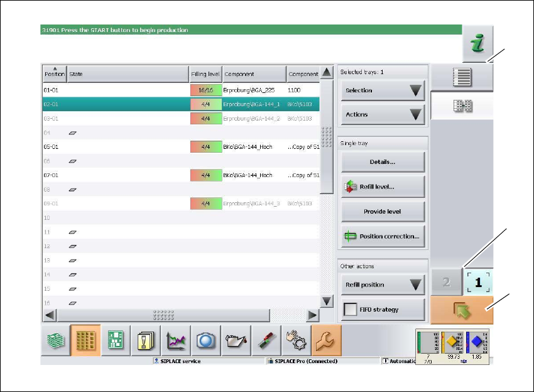
Task: Open the warning documents icon
Action: click(146, 340)
